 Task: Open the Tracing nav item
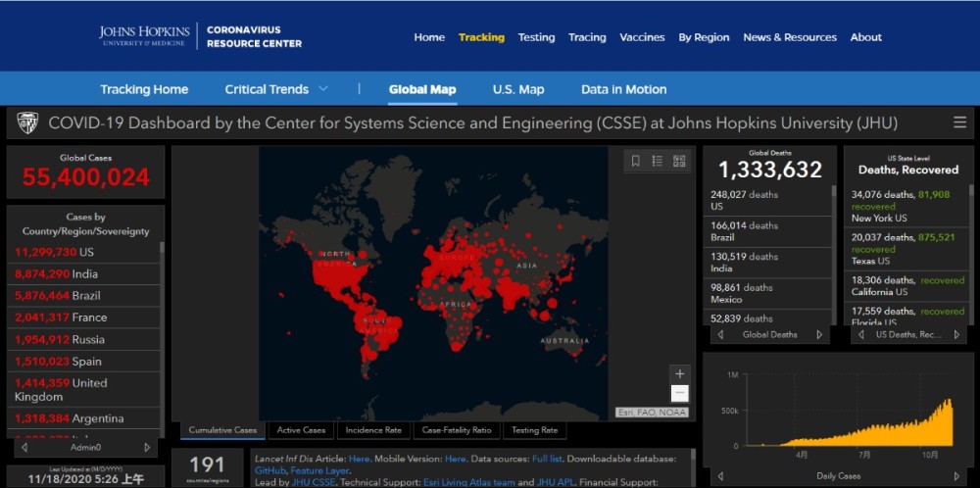587,37
